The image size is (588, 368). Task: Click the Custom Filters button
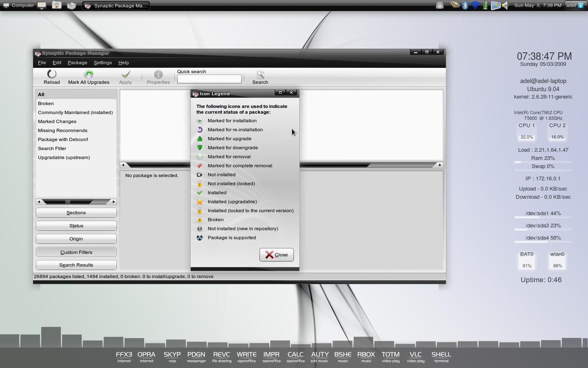76,252
